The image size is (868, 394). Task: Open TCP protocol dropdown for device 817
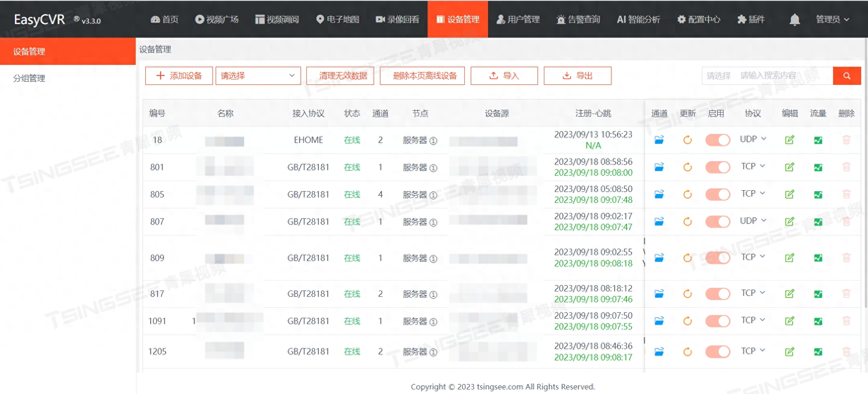(x=753, y=293)
